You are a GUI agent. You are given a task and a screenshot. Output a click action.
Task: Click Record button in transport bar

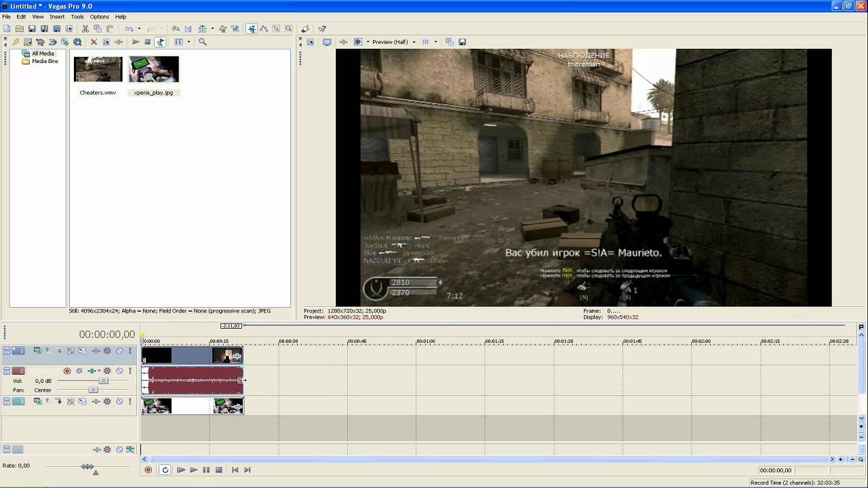tap(149, 470)
